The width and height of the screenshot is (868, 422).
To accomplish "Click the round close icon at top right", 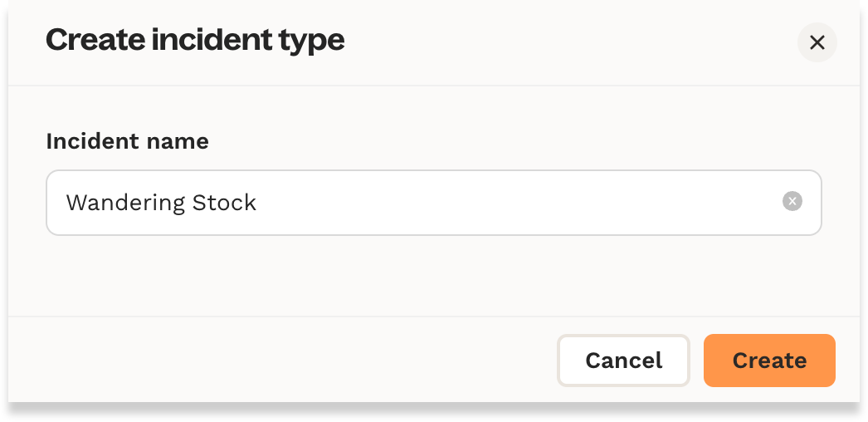I will (x=817, y=42).
